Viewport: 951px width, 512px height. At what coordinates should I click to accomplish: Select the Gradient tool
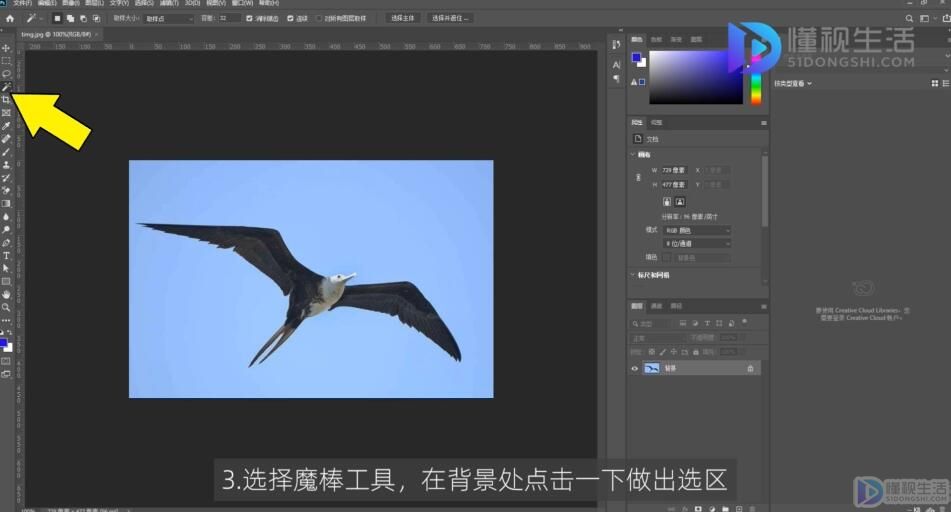coord(6,204)
